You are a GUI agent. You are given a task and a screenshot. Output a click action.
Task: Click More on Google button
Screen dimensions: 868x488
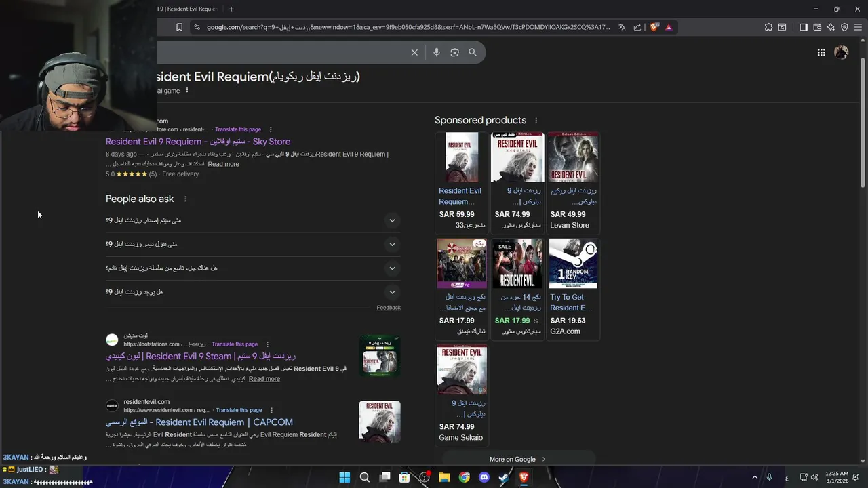(x=517, y=459)
